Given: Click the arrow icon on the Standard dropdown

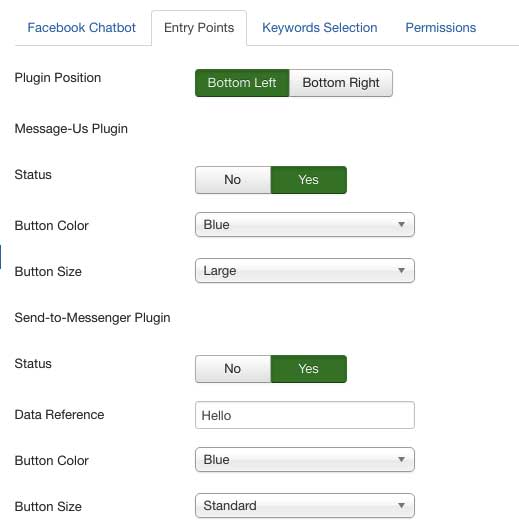Looking at the screenshot, I should (401, 506).
